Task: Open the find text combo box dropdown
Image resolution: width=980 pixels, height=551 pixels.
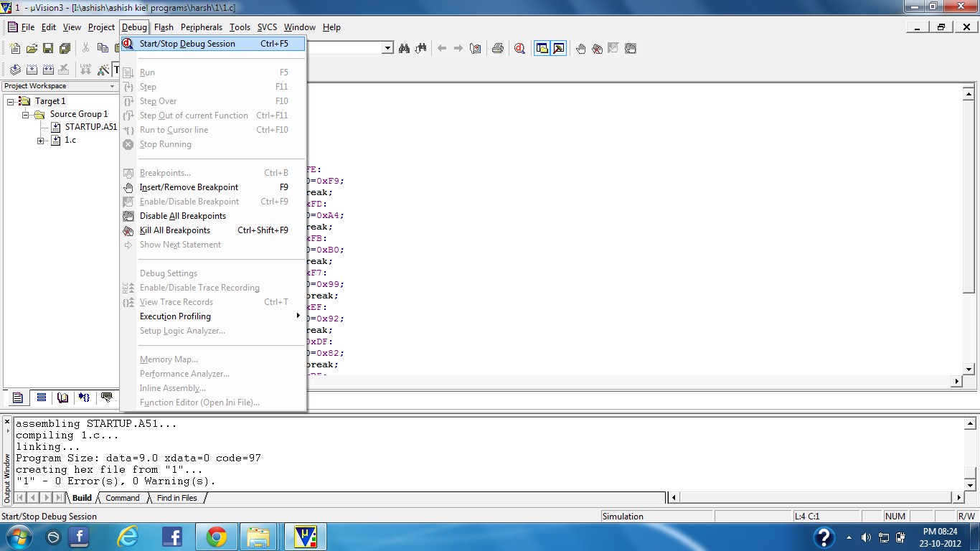Action: click(388, 48)
